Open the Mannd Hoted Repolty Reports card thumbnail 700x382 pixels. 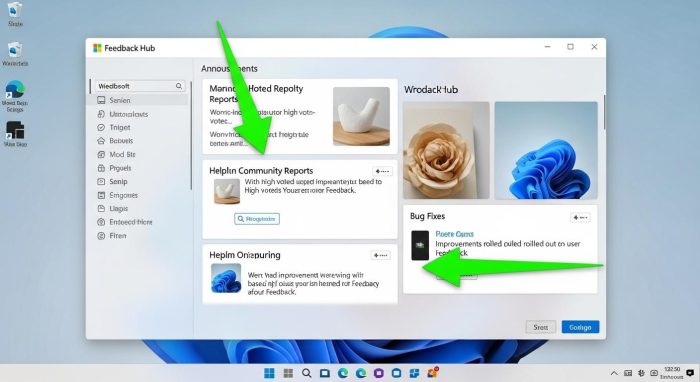pos(361,116)
